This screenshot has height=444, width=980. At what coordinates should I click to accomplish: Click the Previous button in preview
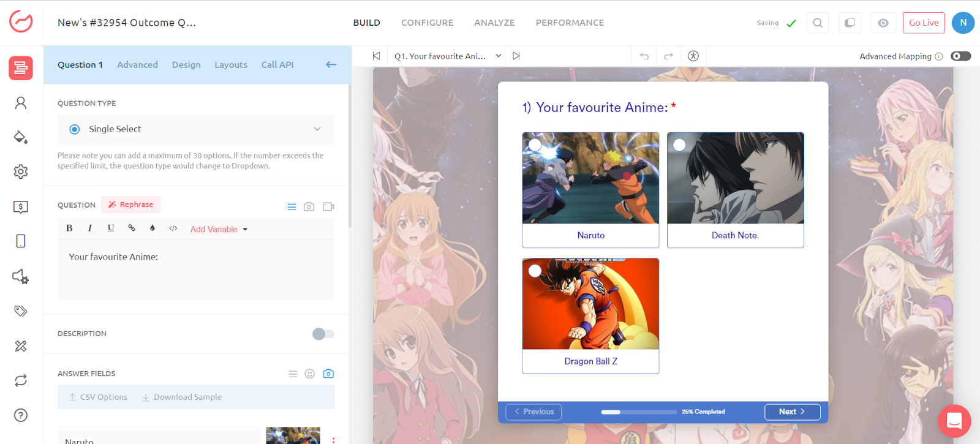tap(533, 412)
